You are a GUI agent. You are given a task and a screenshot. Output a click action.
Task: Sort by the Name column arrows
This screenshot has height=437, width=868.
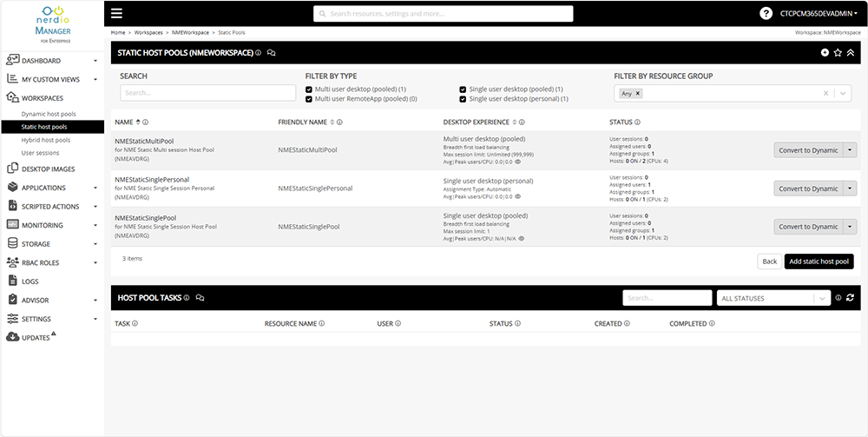(x=138, y=122)
